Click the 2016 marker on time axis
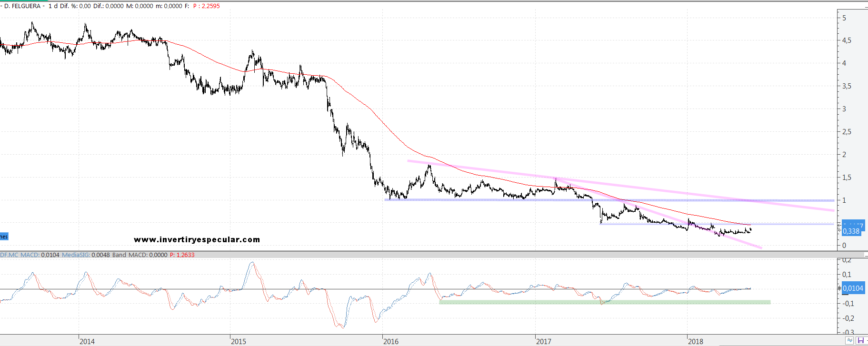 (x=391, y=341)
